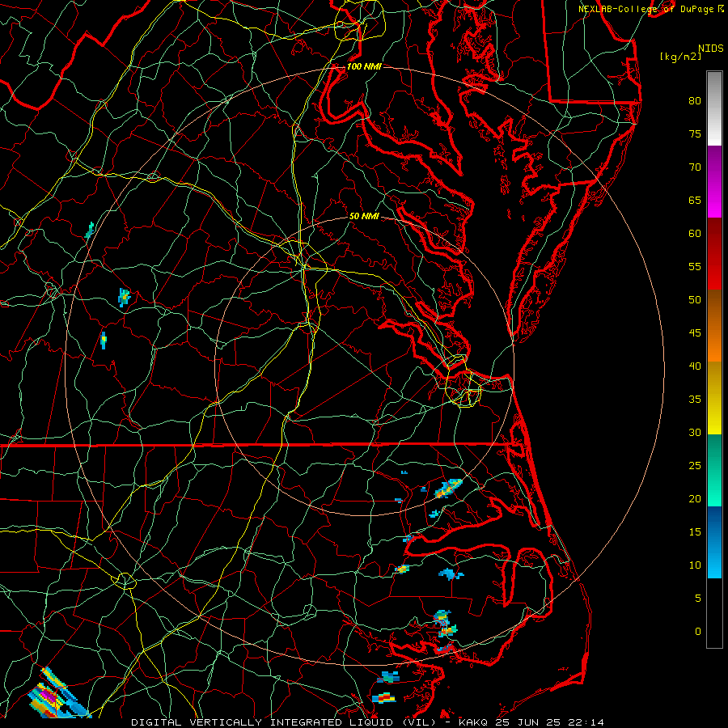Click the 65 value on the scale
Image resolution: width=728 pixels, height=728 pixels.
695,200
